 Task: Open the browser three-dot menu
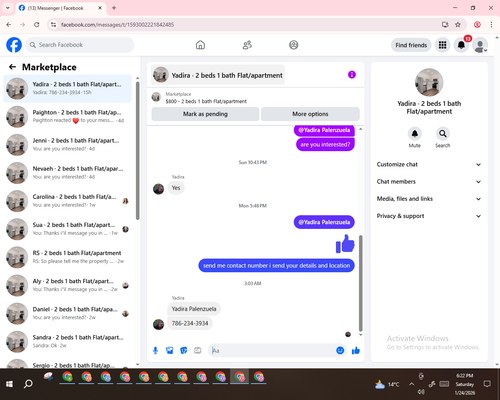click(x=491, y=25)
